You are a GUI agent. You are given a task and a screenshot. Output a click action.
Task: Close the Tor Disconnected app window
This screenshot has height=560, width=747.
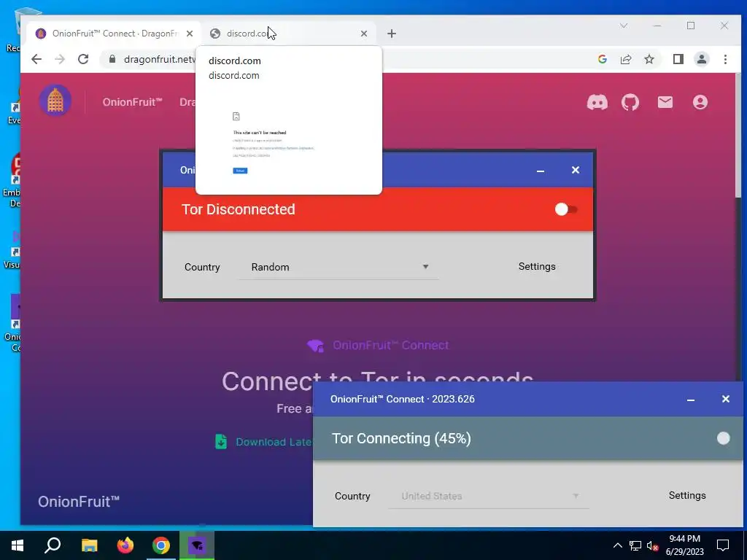click(575, 170)
